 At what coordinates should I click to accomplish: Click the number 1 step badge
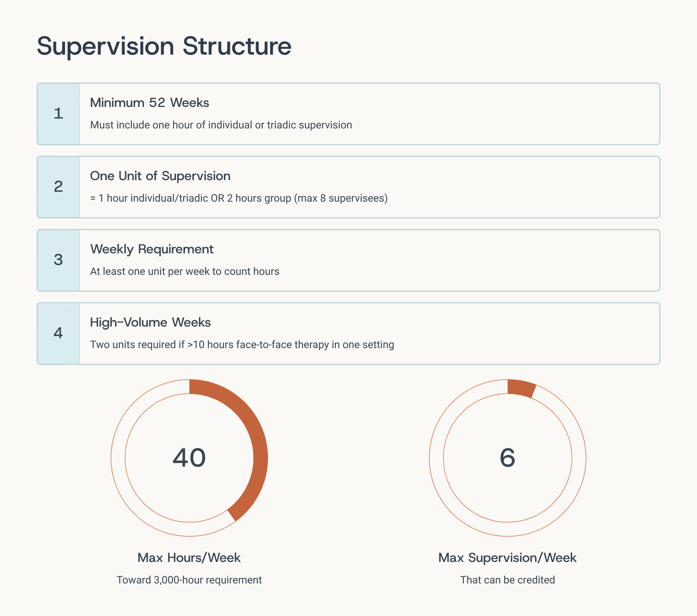pyautogui.click(x=58, y=114)
